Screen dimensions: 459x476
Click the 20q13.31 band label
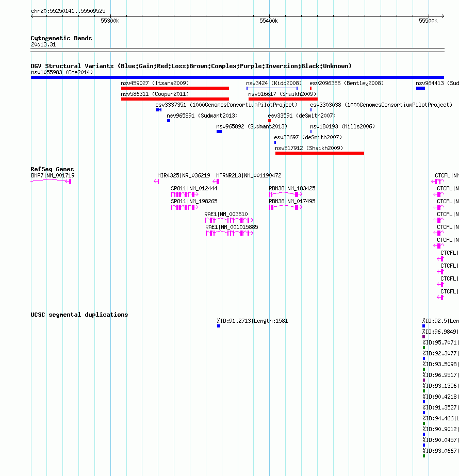(43, 45)
